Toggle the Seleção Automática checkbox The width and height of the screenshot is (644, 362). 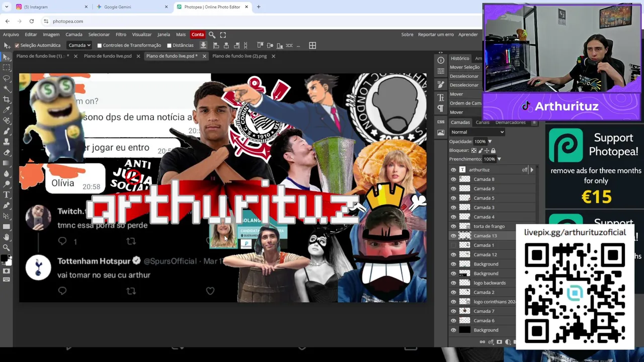(17, 45)
